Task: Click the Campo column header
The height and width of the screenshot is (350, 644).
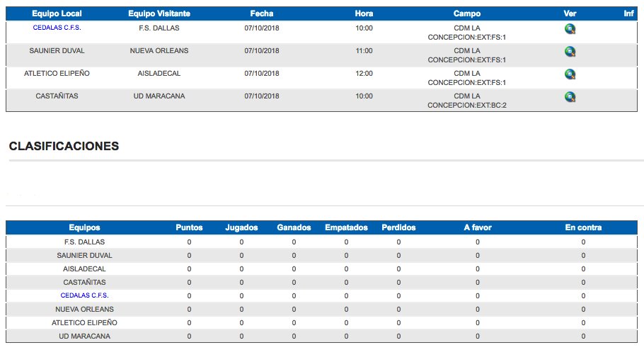Action: [x=467, y=13]
